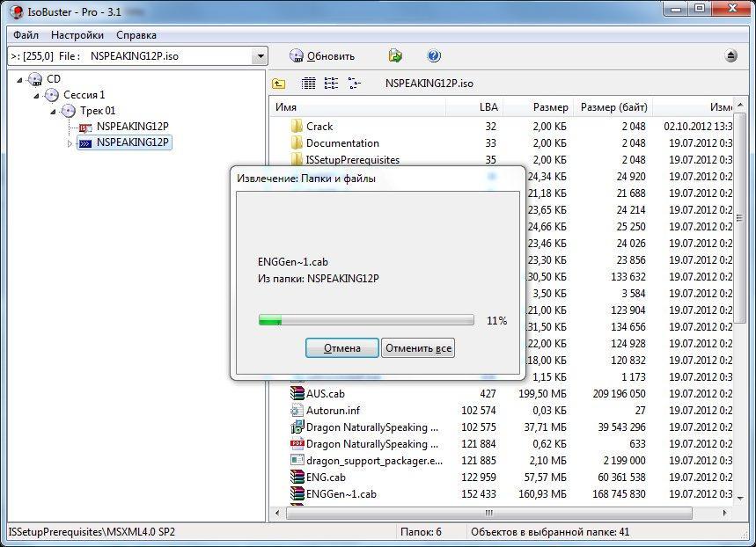The width and height of the screenshot is (756, 547).
Task: Click the Обновить refresh icon
Action: point(296,56)
